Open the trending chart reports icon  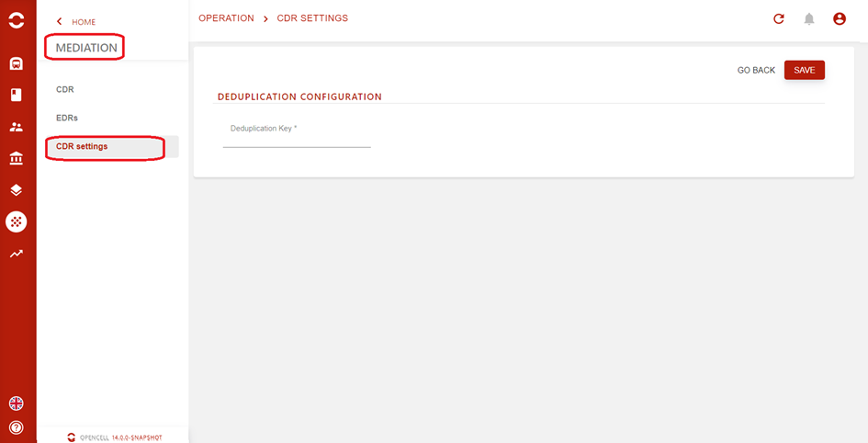click(x=16, y=254)
